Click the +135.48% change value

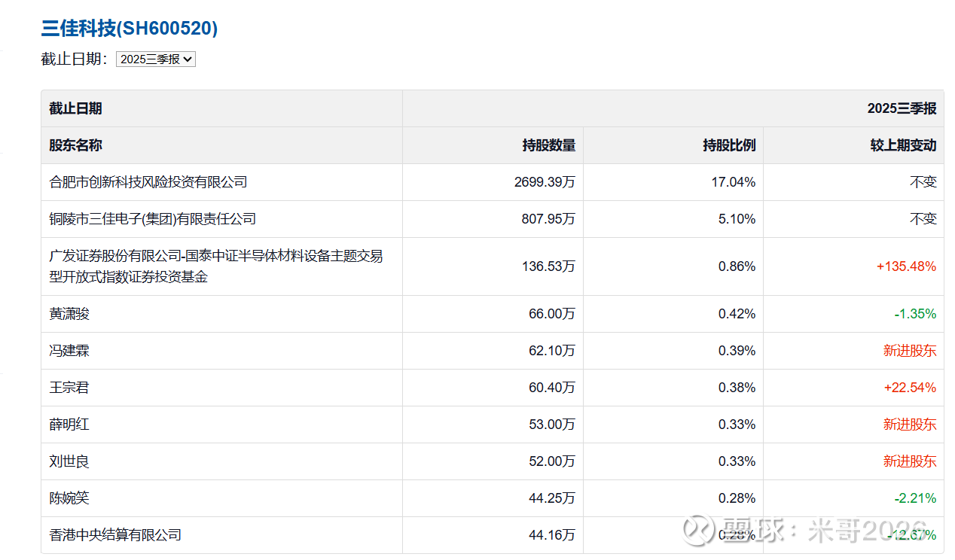pos(906,266)
